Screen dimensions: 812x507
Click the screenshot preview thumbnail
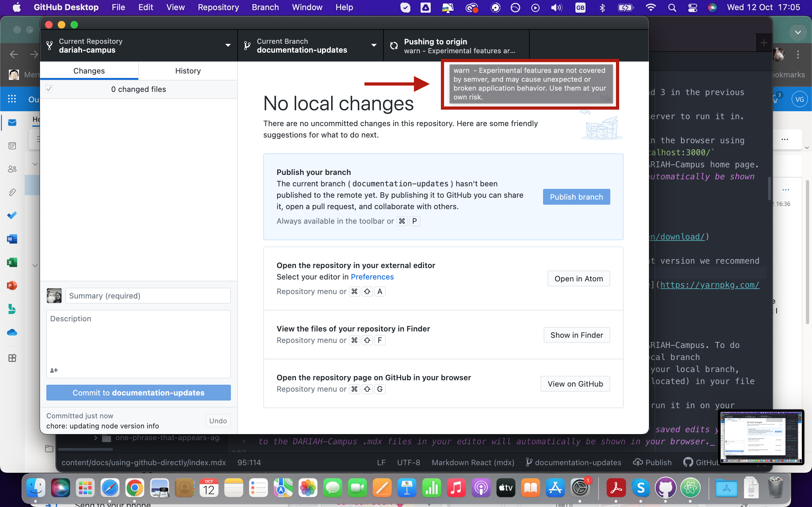point(761,437)
